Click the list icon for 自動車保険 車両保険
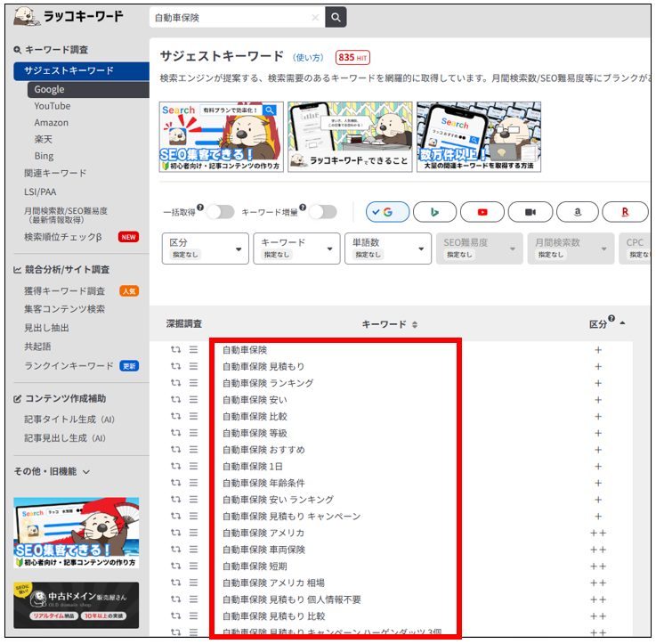 click(193, 550)
